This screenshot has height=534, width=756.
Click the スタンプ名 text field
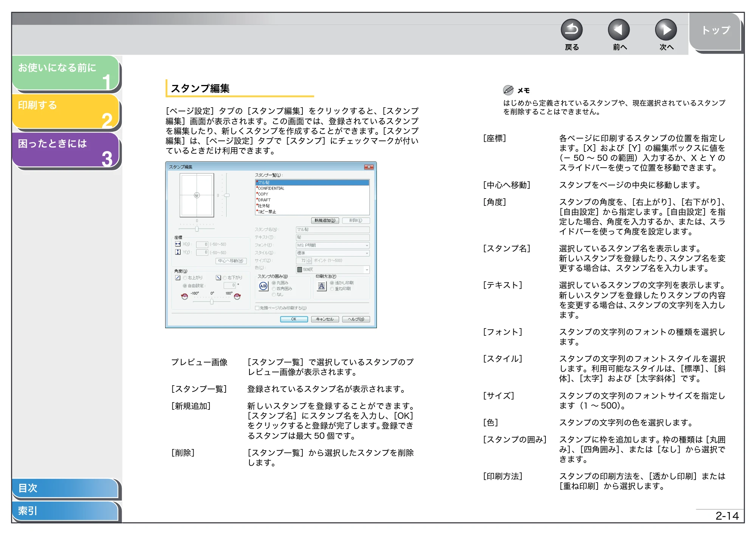coord(333,230)
